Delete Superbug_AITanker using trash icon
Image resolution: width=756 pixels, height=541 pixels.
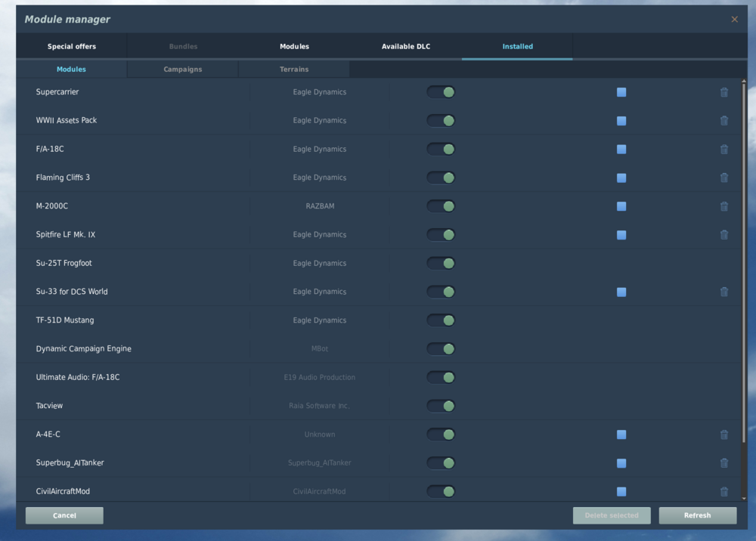(x=723, y=463)
